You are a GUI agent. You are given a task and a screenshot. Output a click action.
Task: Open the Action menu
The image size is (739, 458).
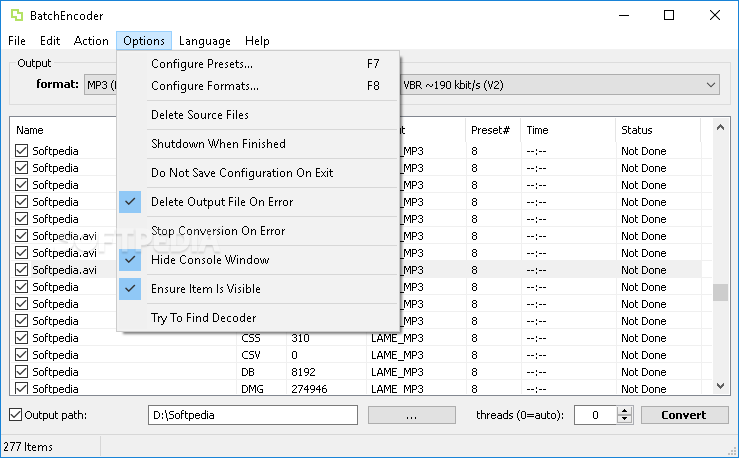[91, 41]
